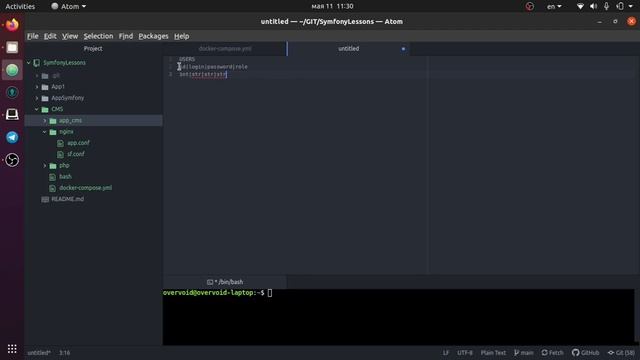
Task: Open the Help menu
Action: click(x=182, y=36)
